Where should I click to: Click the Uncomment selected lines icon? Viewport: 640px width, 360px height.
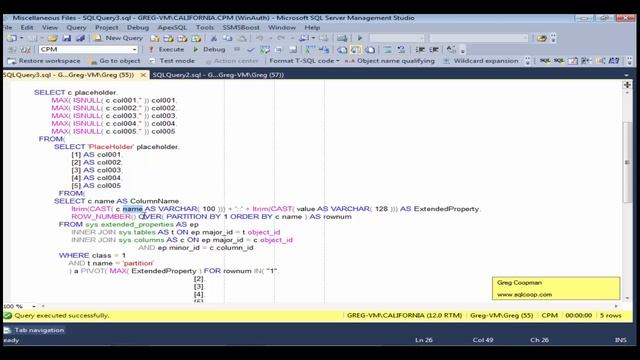(x=401, y=50)
